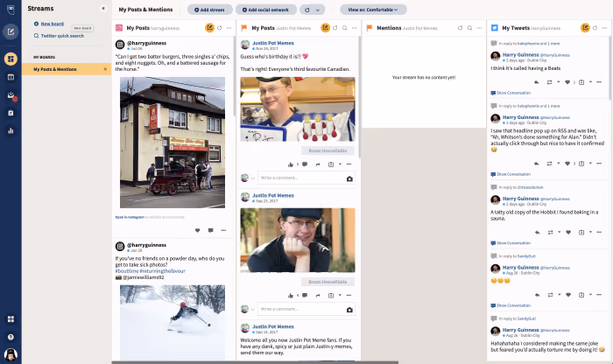
Task: Open the skier in powder snow photo
Action: click(173, 322)
